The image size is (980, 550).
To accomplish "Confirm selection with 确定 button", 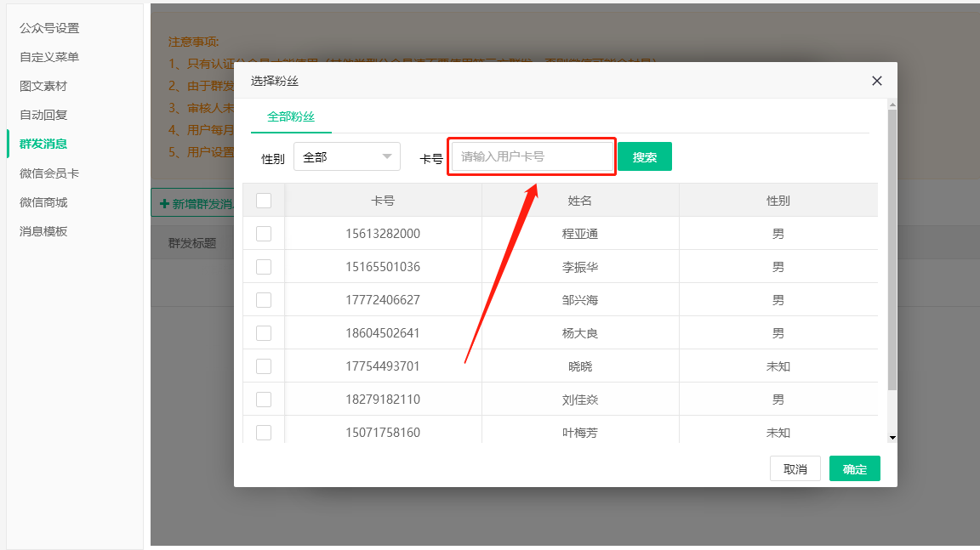I will (854, 469).
